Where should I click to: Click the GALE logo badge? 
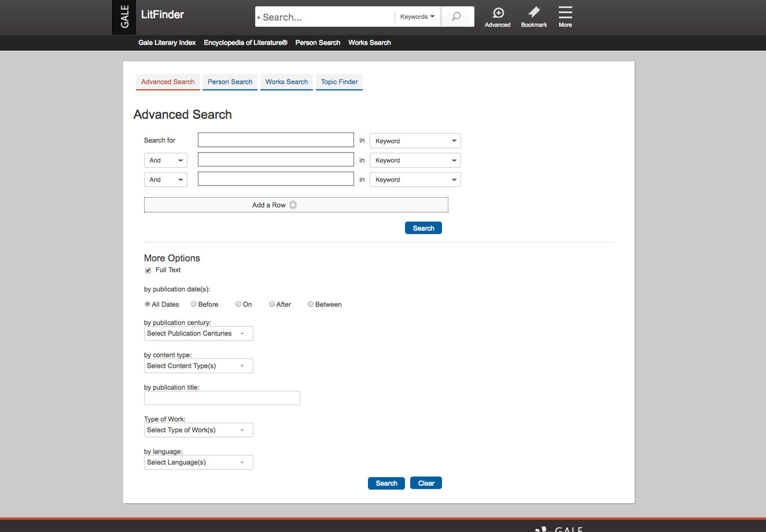coord(124,17)
